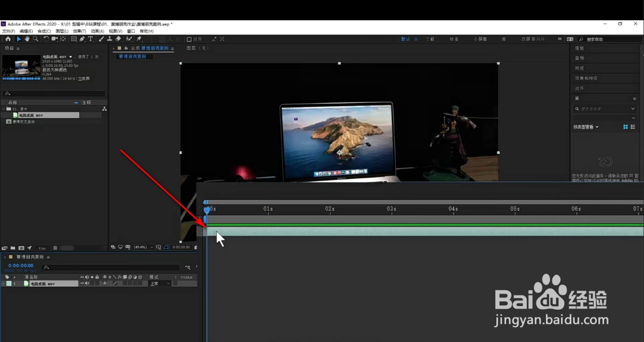
Task: Select the Clone Stamp tool
Action: tap(109, 39)
